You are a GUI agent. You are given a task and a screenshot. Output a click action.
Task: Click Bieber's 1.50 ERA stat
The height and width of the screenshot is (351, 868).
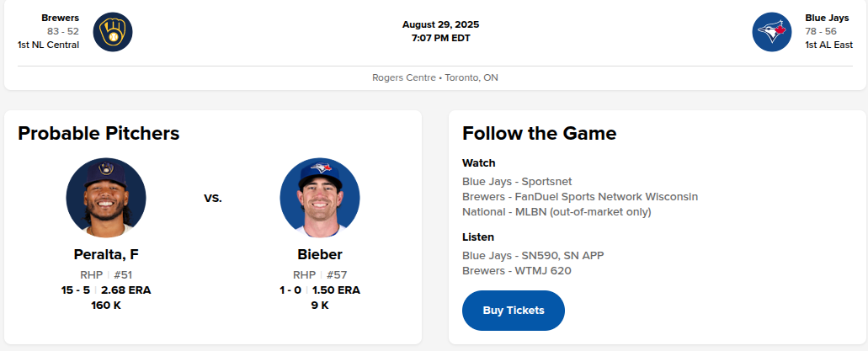coord(336,290)
